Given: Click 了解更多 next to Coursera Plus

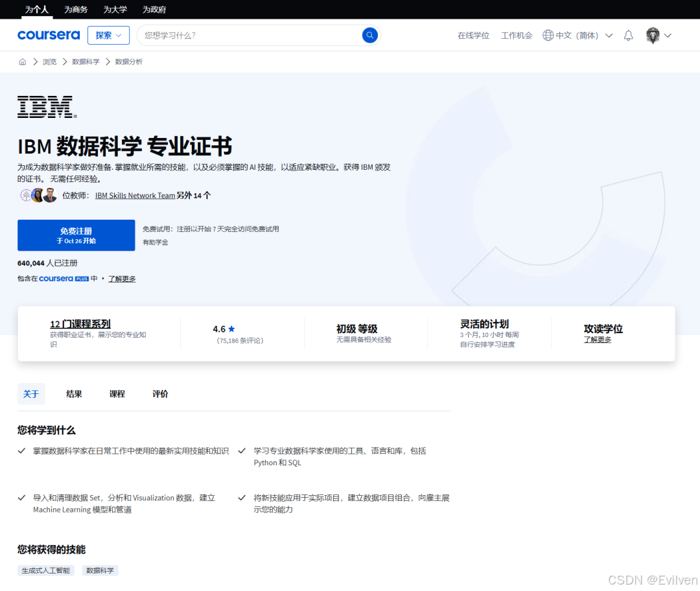Looking at the screenshot, I should coord(122,279).
